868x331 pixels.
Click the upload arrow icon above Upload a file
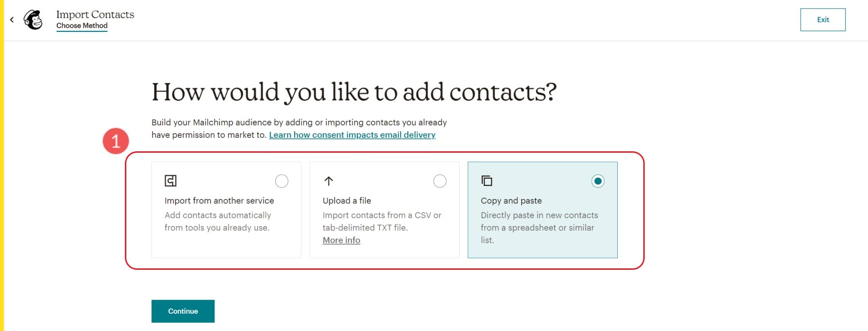tap(328, 181)
